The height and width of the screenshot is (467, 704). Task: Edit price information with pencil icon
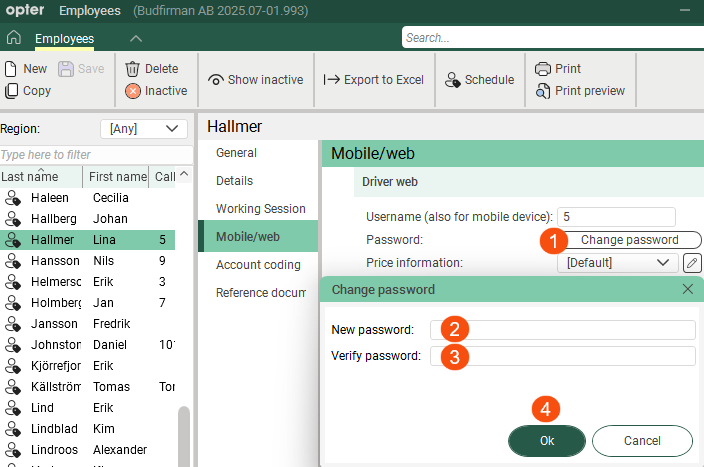tap(691, 263)
